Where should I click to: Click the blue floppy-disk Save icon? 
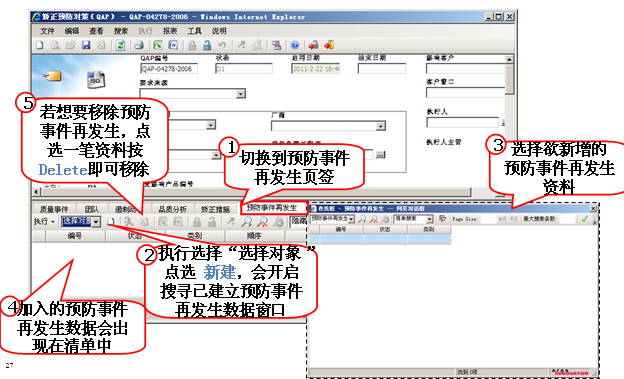click(86, 45)
